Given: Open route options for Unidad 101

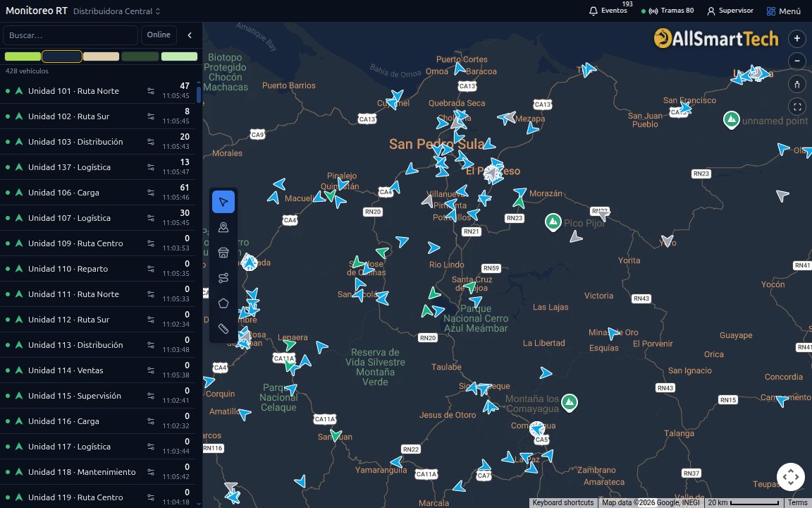Looking at the screenshot, I should 151,91.
